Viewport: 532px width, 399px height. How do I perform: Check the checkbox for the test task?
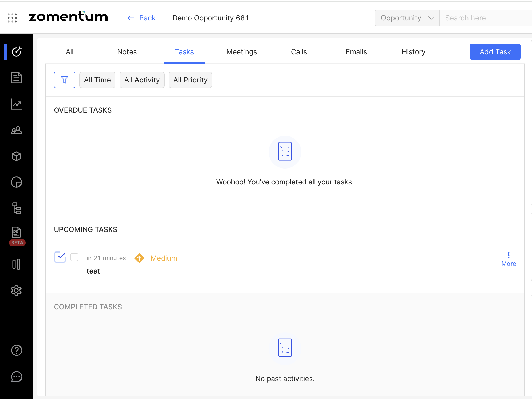point(74,257)
